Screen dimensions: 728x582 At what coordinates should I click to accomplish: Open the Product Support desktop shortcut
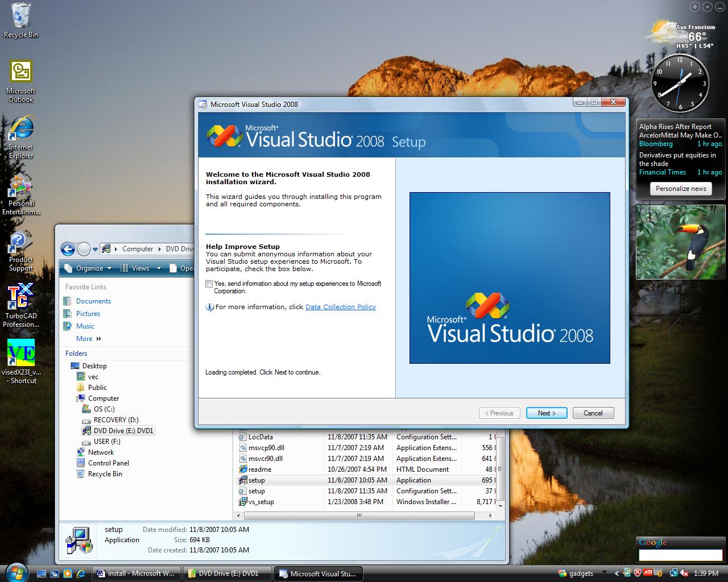pyautogui.click(x=21, y=250)
